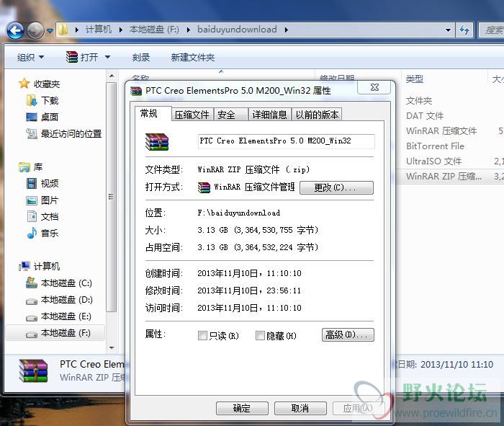Expand the baiduyundownload breadcrumb arrow
Image resolution: width=504 pixels, height=426 pixels.
(x=286, y=30)
